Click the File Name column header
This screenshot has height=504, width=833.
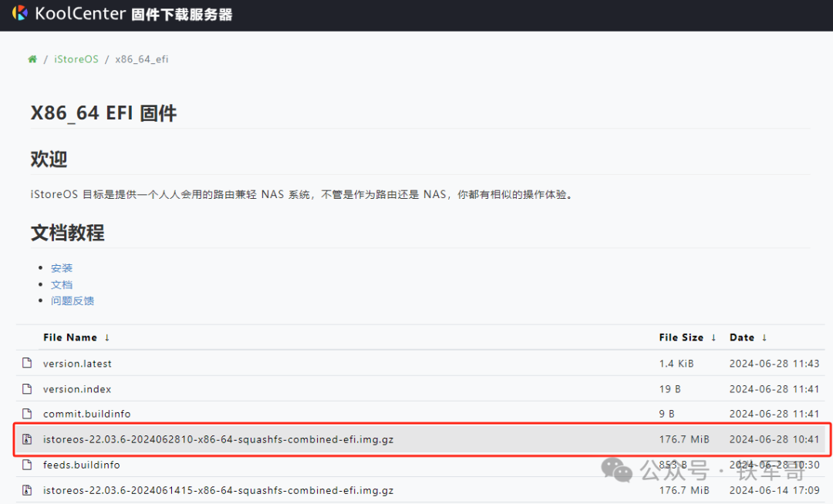[70, 338]
